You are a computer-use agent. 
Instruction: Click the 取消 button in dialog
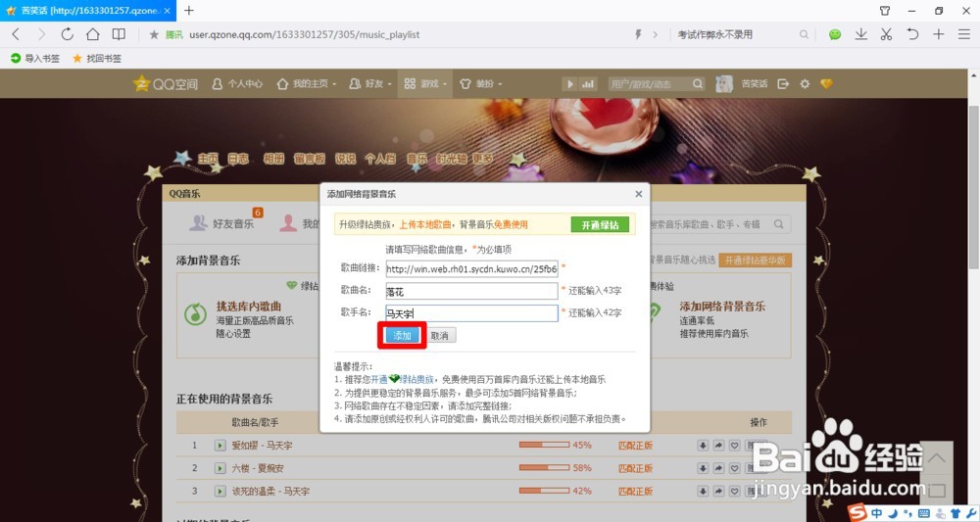pyautogui.click(x=439, y=335)
